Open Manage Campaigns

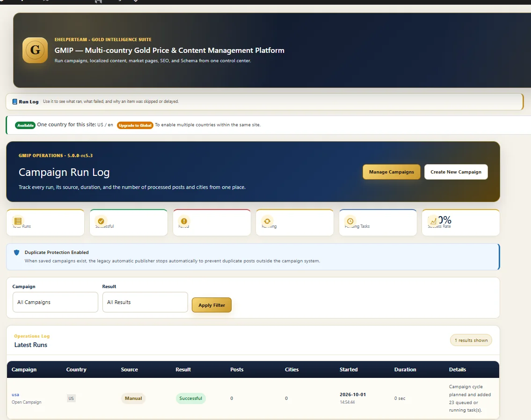pyautogui.click(x=392, y=172)
